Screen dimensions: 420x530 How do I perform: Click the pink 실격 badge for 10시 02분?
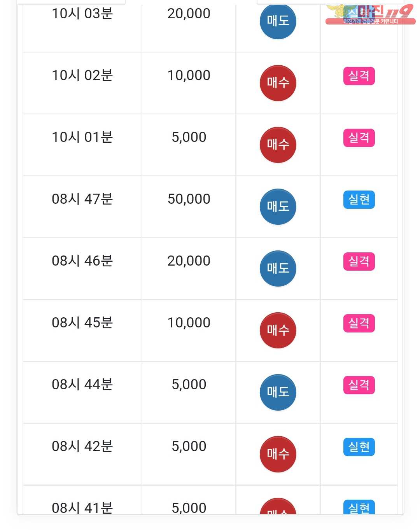click(x=359, y=76)
